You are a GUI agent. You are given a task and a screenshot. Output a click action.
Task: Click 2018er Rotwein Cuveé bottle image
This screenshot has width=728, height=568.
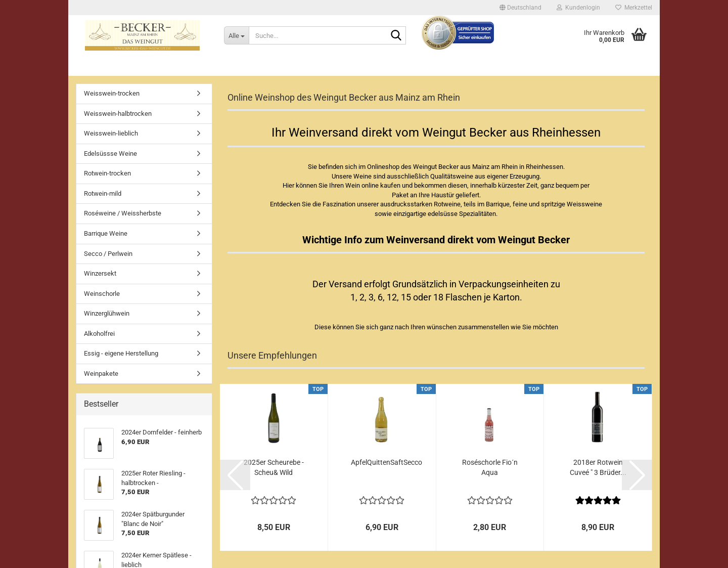coord(598,417)
